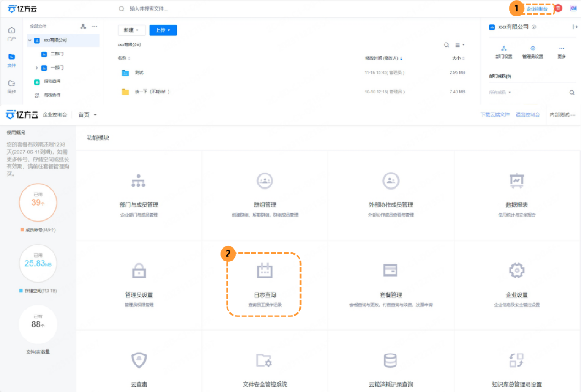Click the search icon above the file list

446,45
